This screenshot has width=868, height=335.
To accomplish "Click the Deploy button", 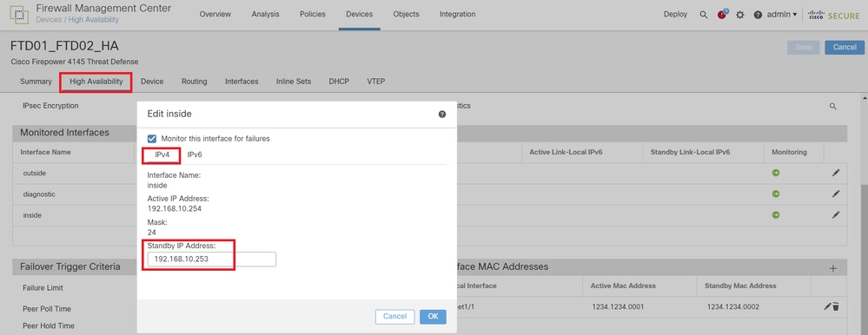I will point(675,15).
